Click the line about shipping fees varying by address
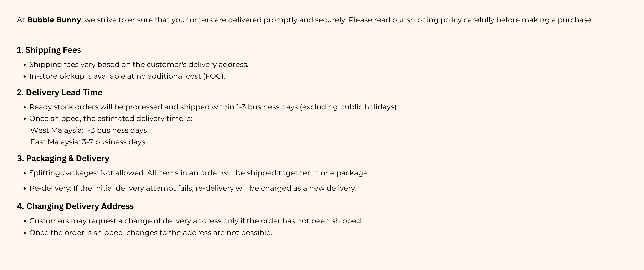This screenshot has height=270, width=644. coord(139,65)
